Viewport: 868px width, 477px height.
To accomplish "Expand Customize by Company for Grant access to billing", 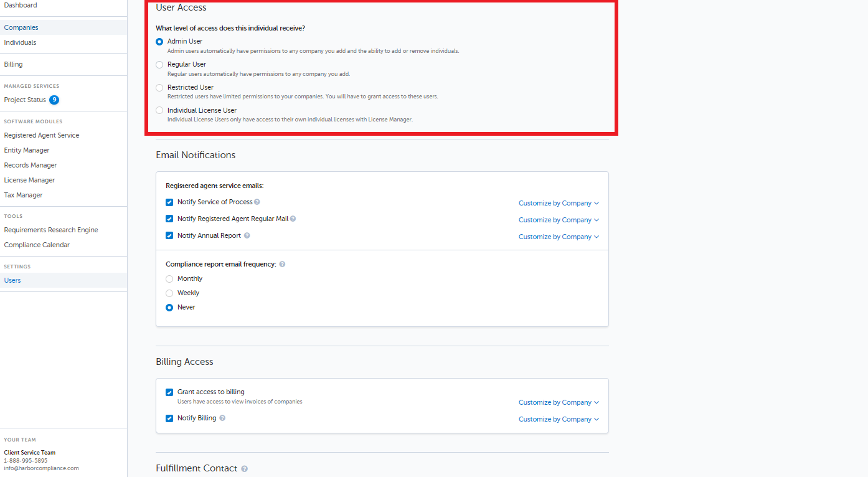I will pos(559,402).
